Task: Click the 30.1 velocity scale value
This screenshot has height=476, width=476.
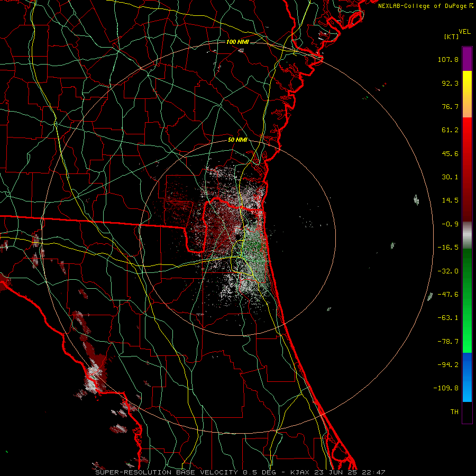Action: 450,177
